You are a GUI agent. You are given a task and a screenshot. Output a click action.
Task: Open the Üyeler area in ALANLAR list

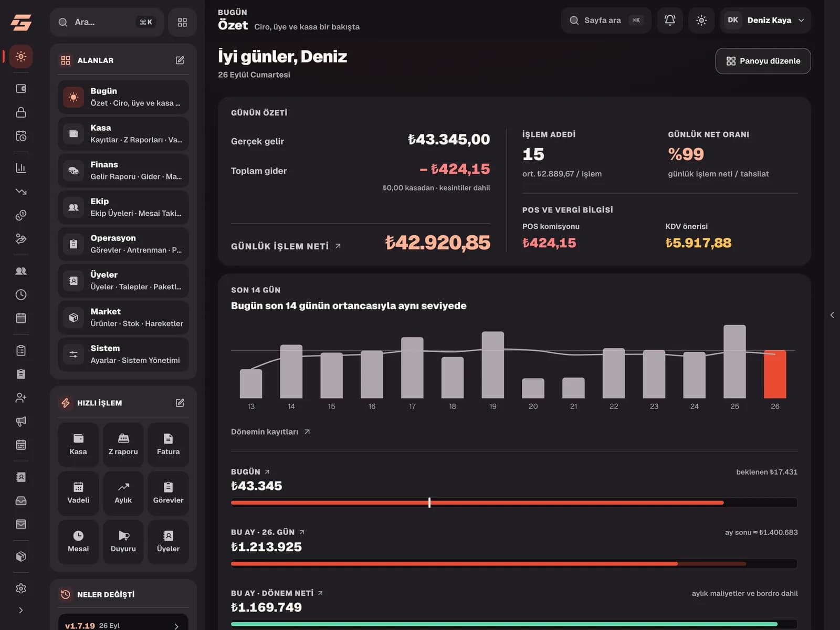(x=123, y=281)
